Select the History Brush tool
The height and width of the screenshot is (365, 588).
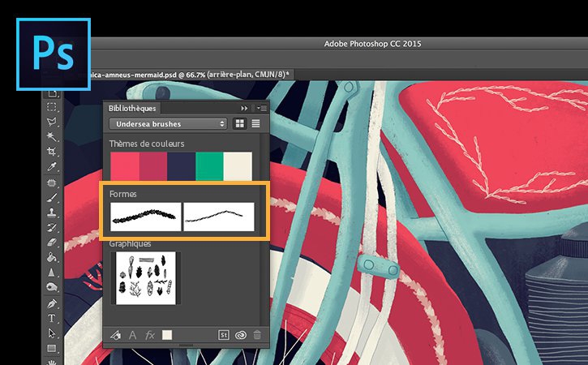click(52, 227)
